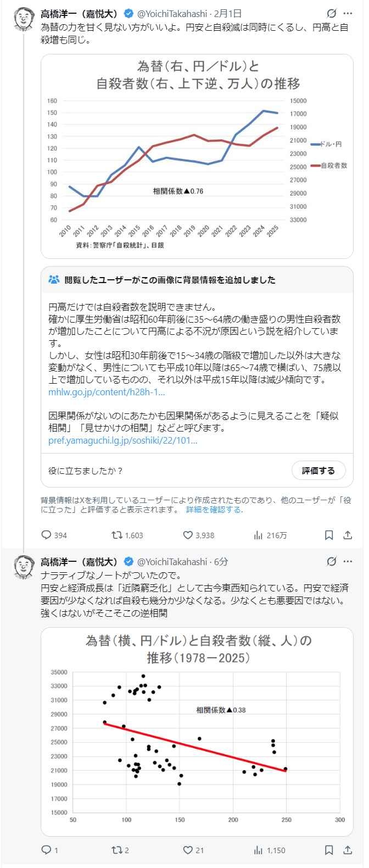Reply to the second tweet

coord(47,850)
